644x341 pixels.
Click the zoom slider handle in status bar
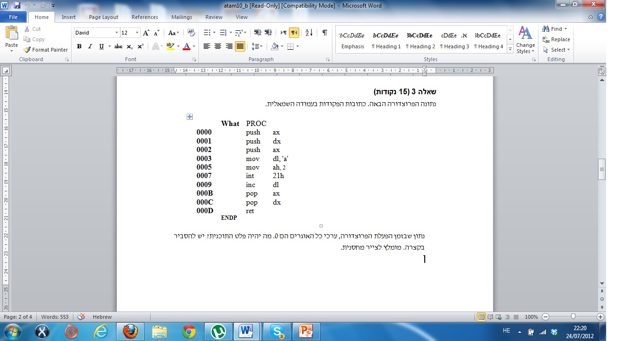pos(573,317)
